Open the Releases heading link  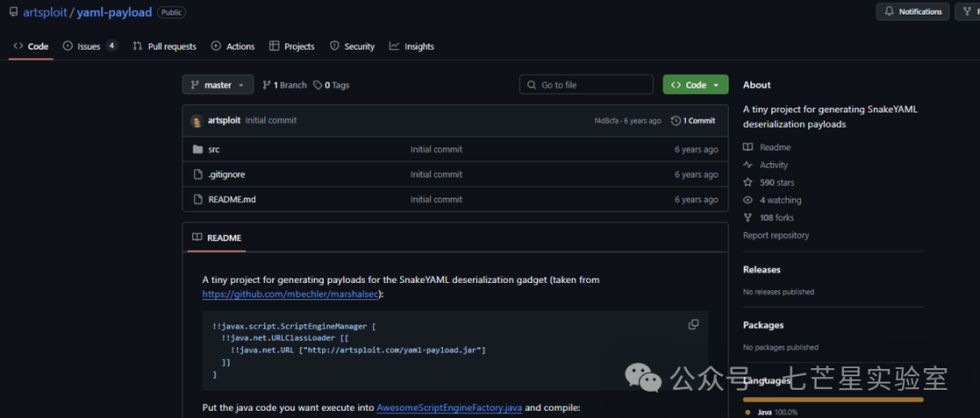pyautogui.click(x=762, y=270)
